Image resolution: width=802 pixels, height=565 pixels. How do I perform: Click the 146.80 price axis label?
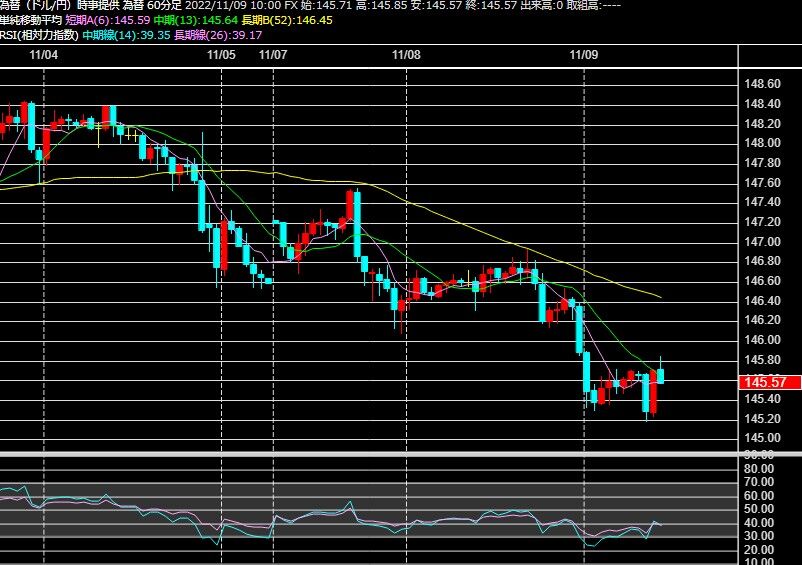[x=762, y=261]
